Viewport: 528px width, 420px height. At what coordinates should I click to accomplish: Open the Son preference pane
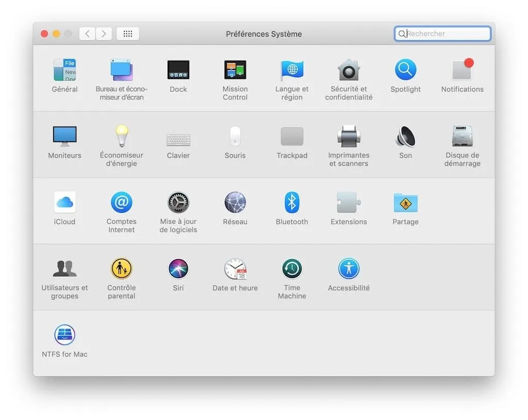405,136
